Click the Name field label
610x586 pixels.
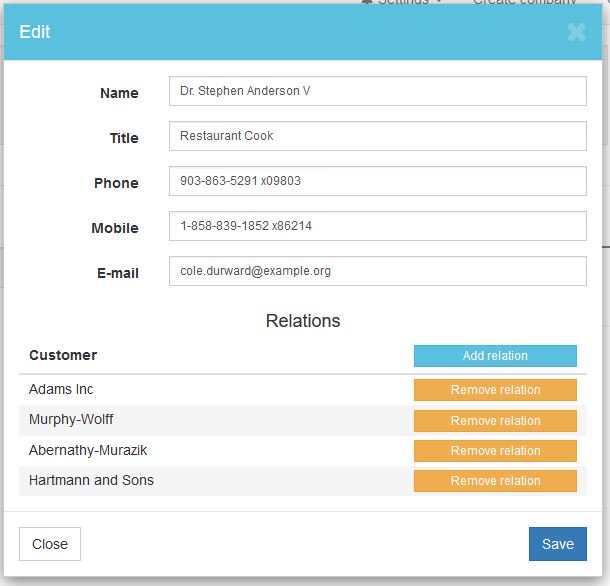(119, 93)
